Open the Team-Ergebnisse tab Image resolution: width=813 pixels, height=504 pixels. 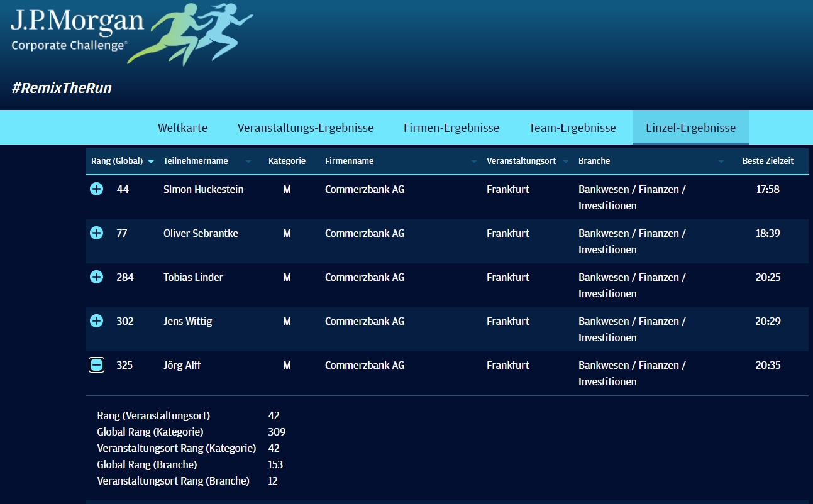(572, 128)
